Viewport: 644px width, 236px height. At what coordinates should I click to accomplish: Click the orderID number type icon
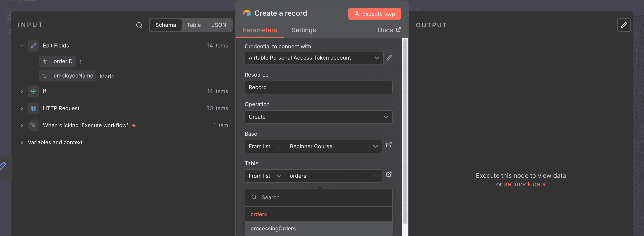tap(45, 61)
